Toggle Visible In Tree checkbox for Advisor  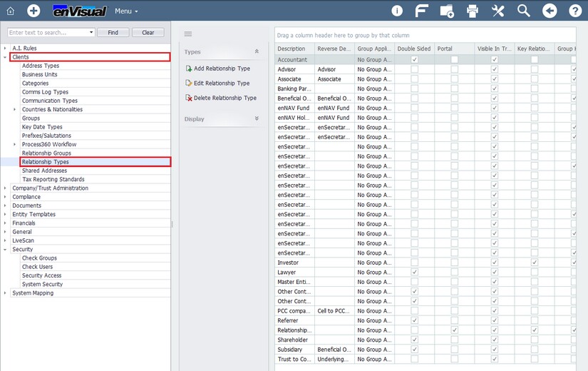point(494,69)
